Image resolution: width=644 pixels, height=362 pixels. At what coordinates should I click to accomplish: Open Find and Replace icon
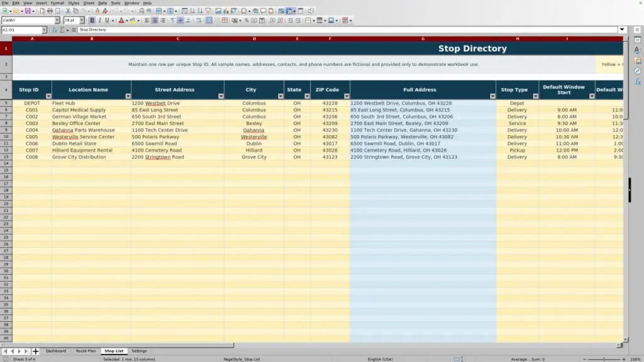tap(142, 11)
